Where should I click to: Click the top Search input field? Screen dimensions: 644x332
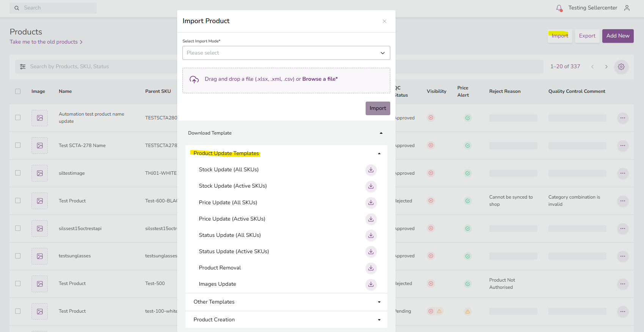(53, 8)
